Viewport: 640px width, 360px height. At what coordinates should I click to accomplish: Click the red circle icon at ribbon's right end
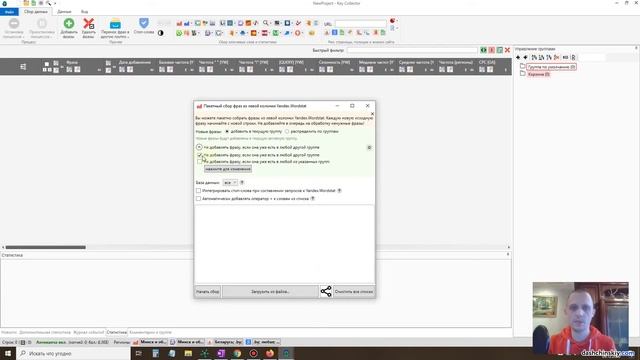pyautogui.click(x=392, y=21)
